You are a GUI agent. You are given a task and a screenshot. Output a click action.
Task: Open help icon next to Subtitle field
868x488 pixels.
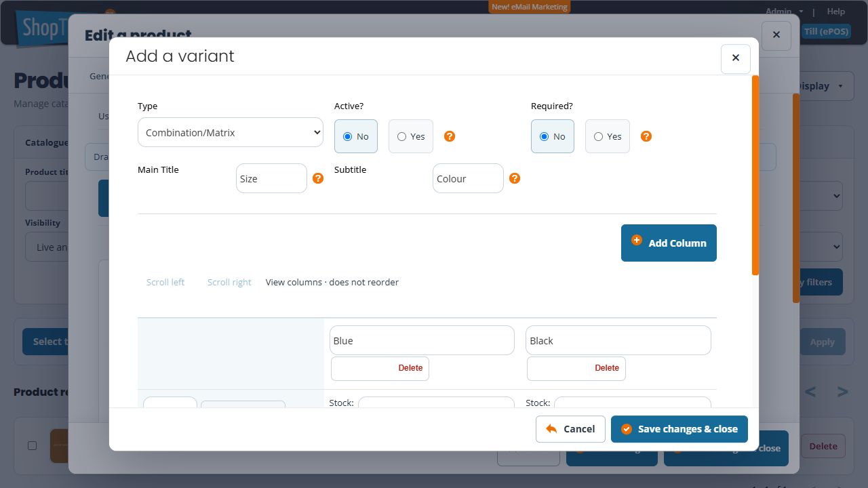[x=515, y=178]
